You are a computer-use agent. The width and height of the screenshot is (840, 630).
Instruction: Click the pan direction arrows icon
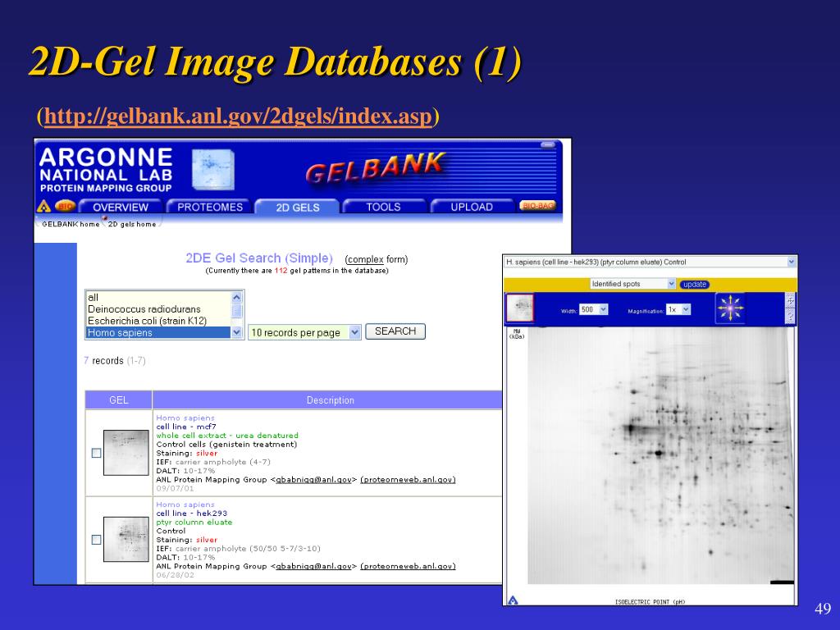729,308
